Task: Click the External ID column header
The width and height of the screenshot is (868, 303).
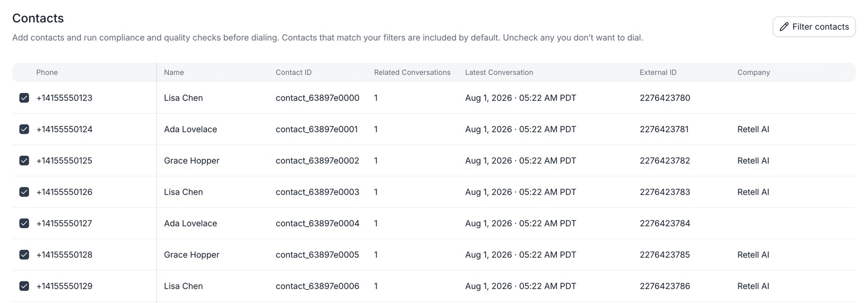Action: point(658,72)
